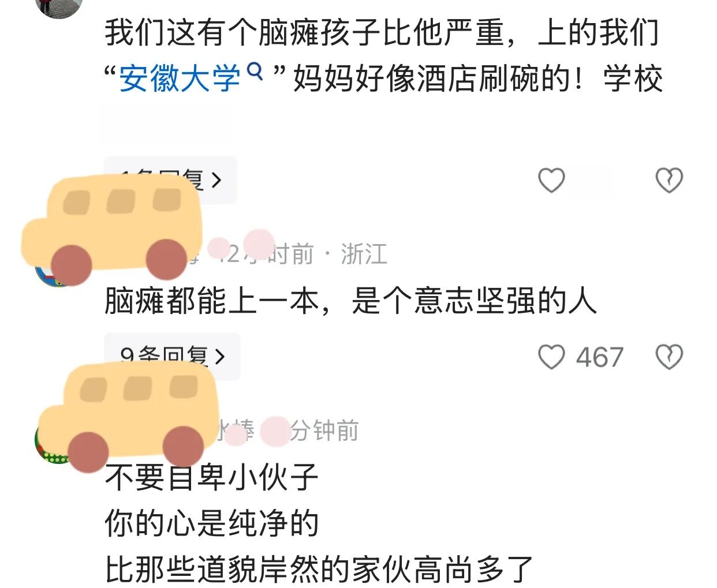This screenshot has height=588, width=717.
Task: Expand the 9条回复 replies
Action: pyautogui.click(x=171, y=356)
